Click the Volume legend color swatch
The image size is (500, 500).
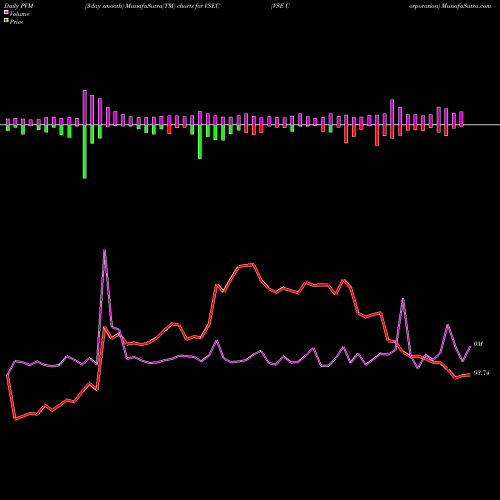click(x=6, y=12)
